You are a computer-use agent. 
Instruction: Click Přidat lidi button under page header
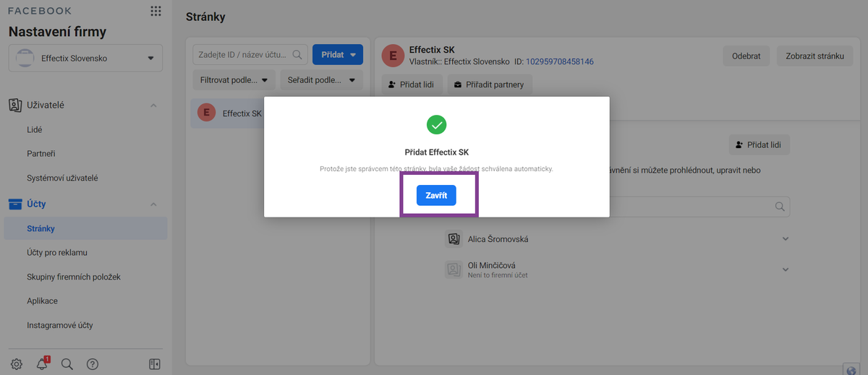[x=411, y=85]
